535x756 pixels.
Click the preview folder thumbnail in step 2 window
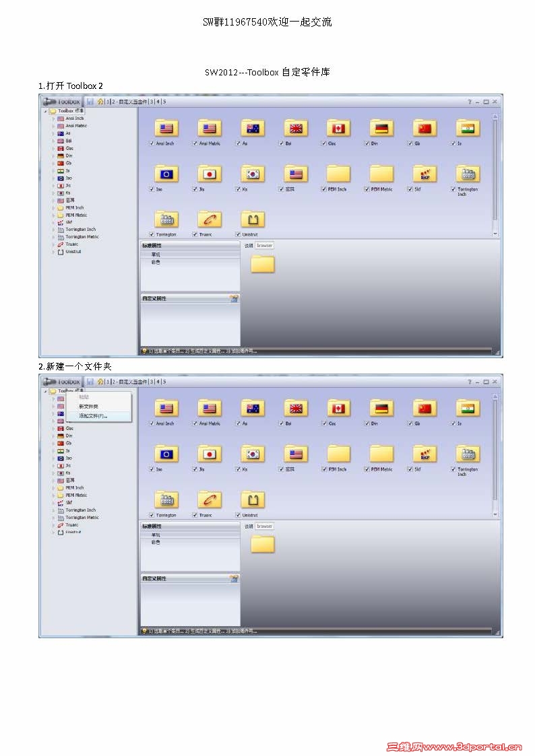263,544
